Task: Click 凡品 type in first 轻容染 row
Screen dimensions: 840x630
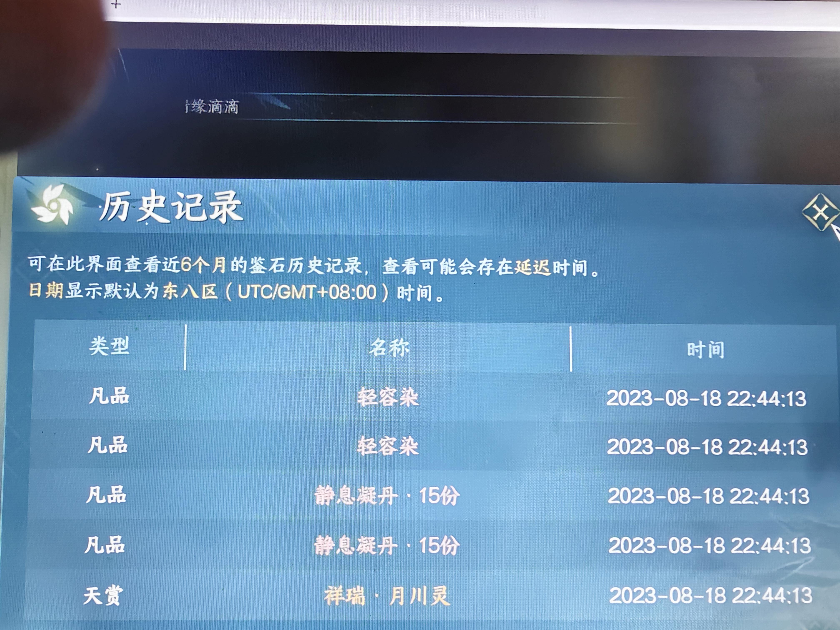Action: 109,396
